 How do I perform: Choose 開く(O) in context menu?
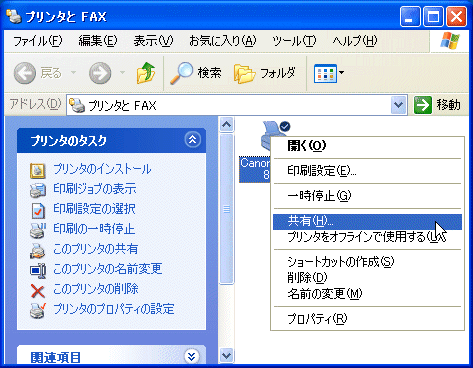[x=367, y=146]
